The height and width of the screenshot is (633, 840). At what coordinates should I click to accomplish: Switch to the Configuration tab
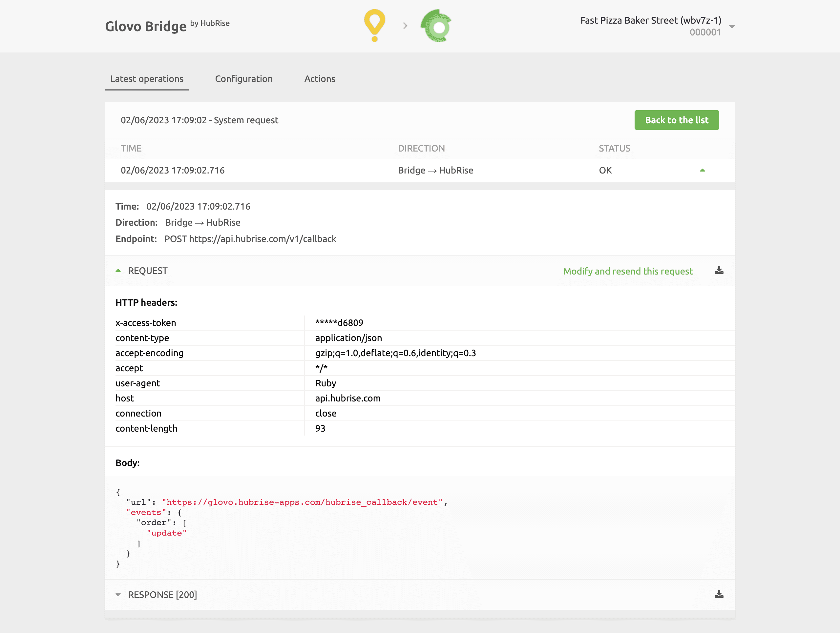(244, 78)
